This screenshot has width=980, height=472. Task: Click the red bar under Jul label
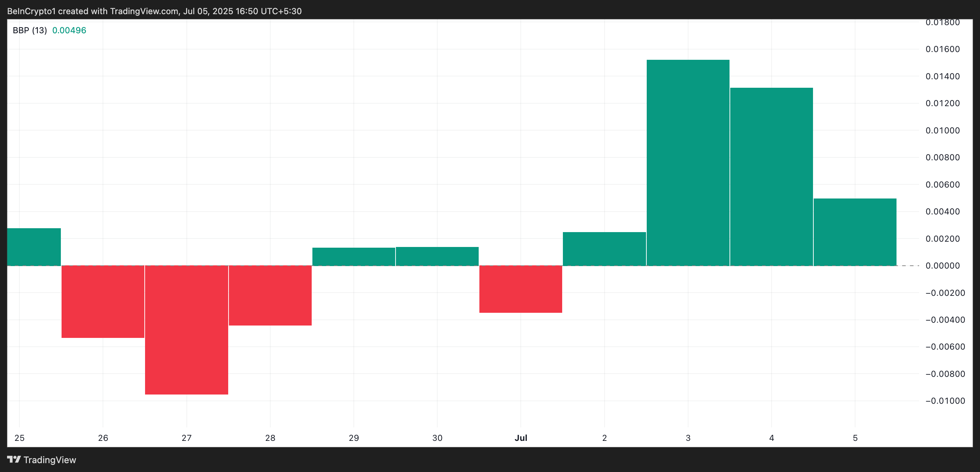(520, 289)
